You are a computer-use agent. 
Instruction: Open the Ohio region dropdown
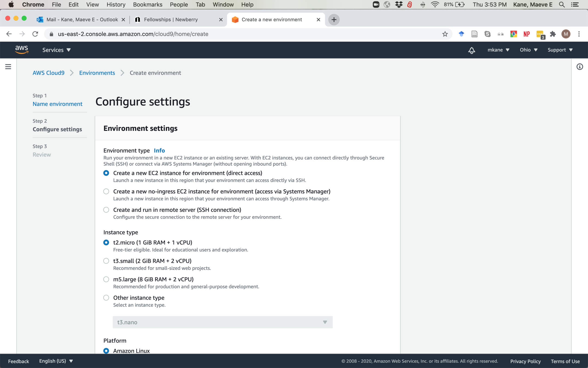tap(528, 50)
